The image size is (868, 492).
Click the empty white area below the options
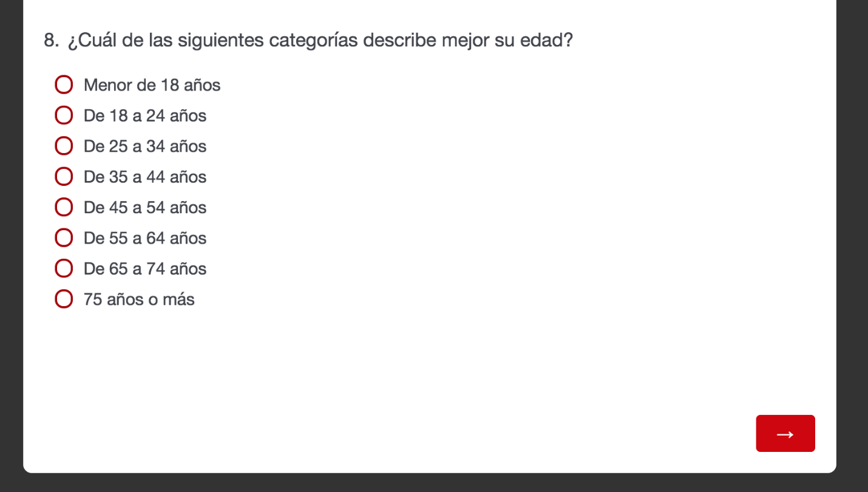coord(388,371)
